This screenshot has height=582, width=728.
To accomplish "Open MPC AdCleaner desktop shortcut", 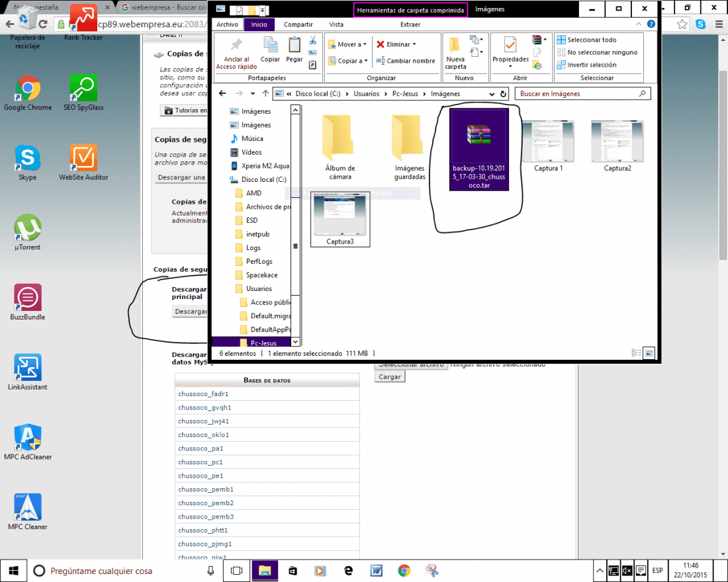I will pos(28,442).
